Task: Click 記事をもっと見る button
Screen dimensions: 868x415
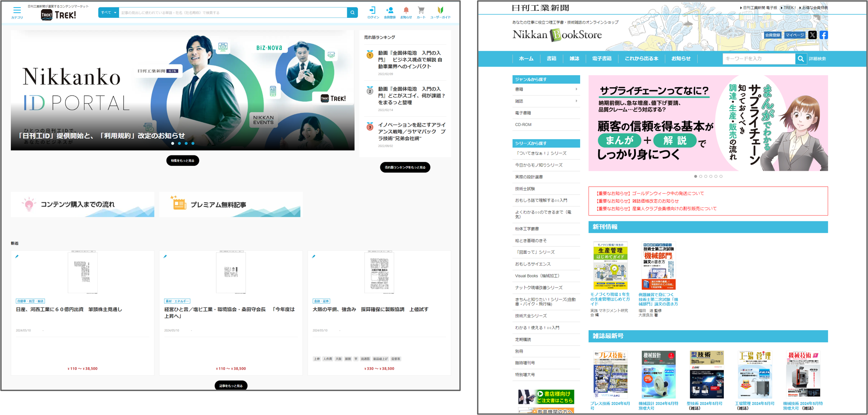Action: pos(231,386)
